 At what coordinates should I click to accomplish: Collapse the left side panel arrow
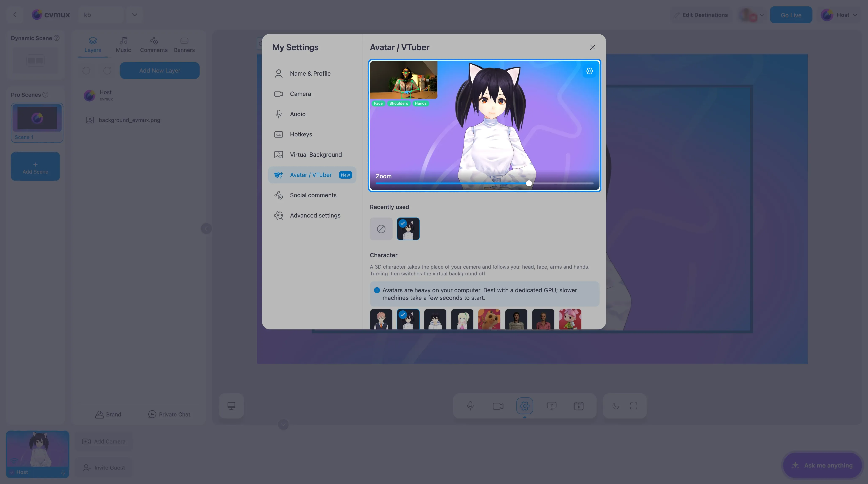206,228
